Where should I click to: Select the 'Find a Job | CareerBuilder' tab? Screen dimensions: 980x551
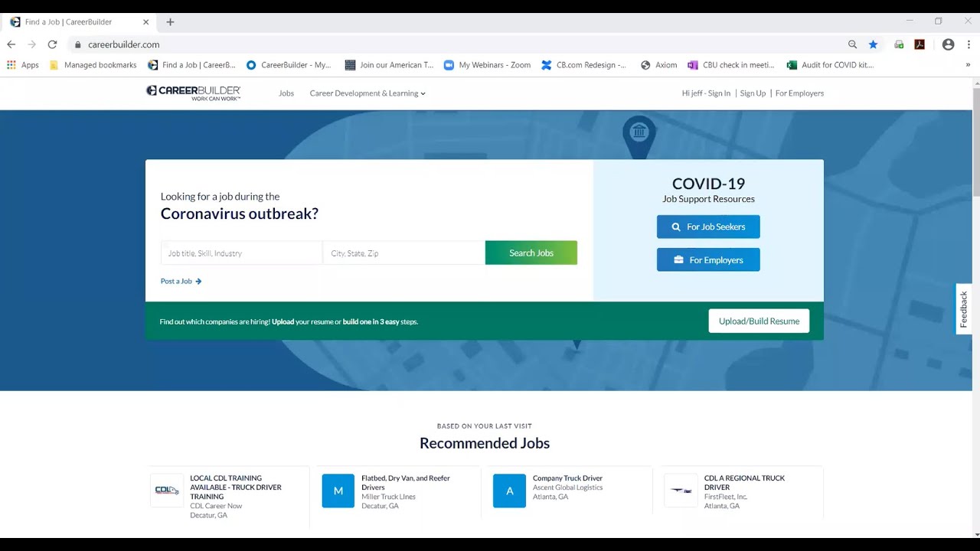[x=79, y=22]
